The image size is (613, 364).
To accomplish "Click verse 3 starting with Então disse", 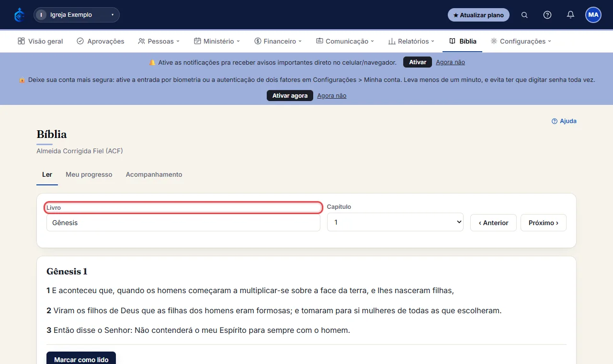I will point(198,330).
